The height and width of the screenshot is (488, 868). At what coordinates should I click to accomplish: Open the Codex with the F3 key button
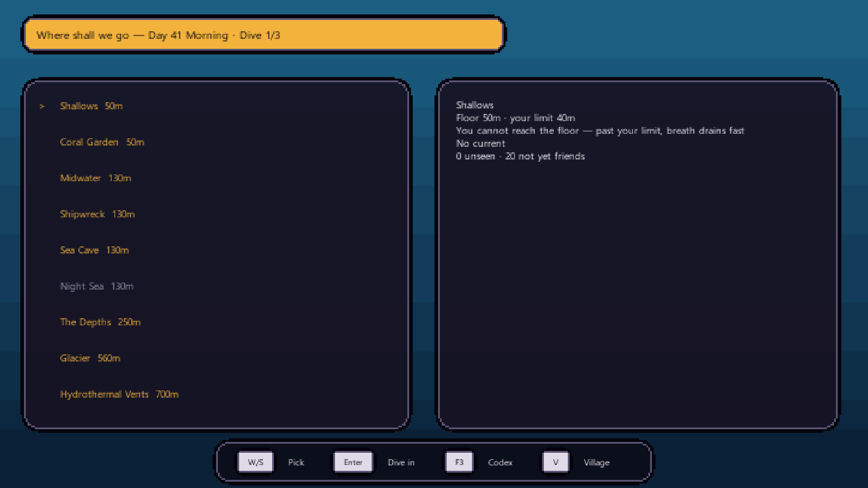[459, 462]
